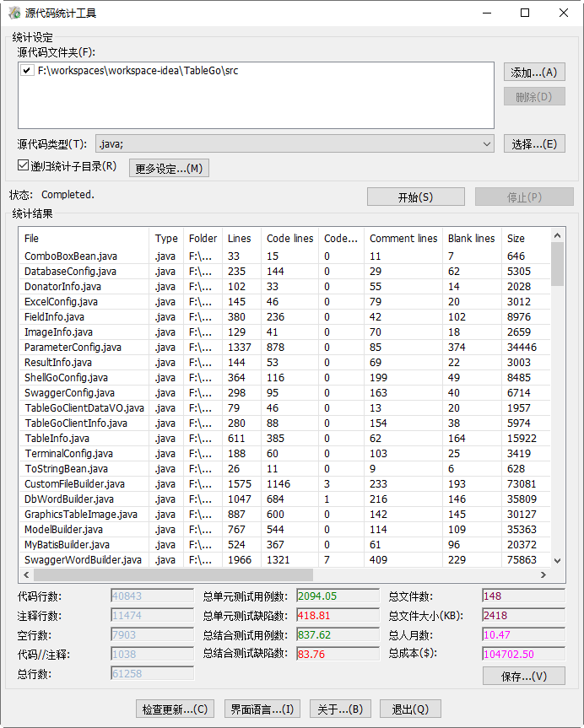Start counting with 开始(S) button

tap(416, 197)
